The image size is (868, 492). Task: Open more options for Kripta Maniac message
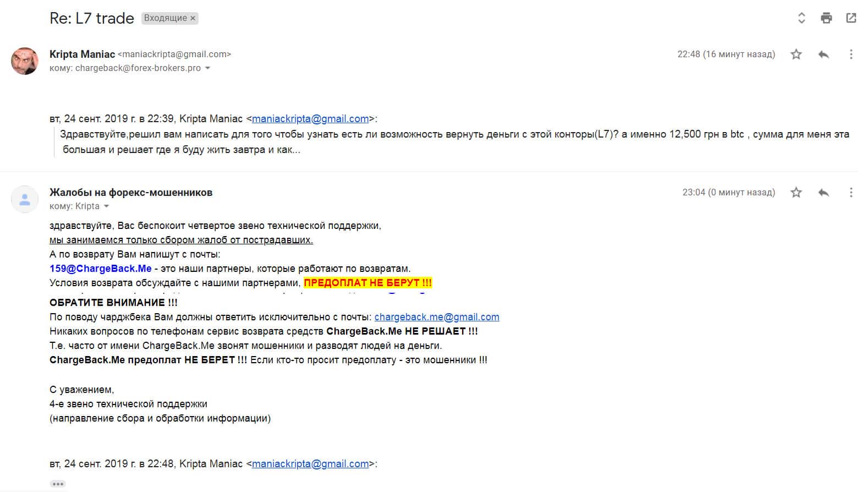click(x=851, y=54)
